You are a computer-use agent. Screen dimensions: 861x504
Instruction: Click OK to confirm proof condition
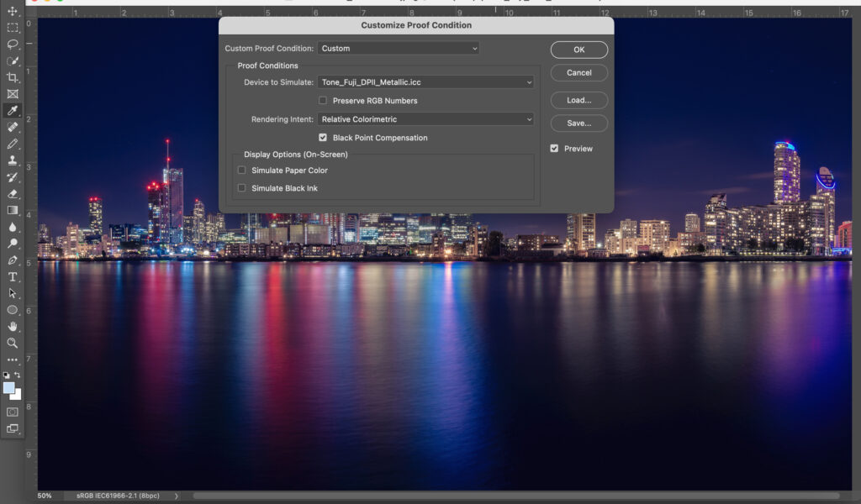(x=579, y=50)
